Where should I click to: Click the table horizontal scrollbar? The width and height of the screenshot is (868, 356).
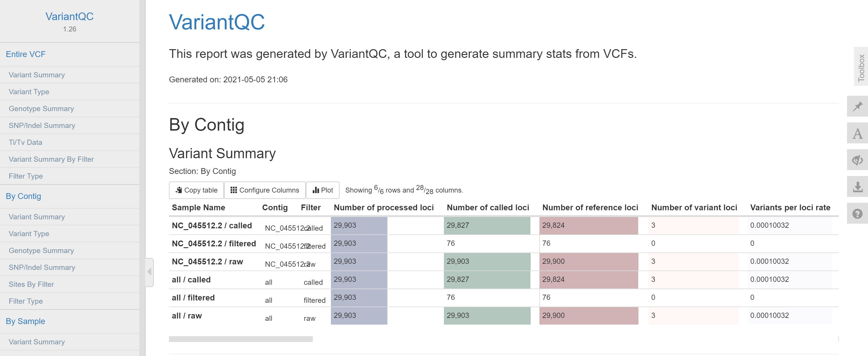click(241, 339)
